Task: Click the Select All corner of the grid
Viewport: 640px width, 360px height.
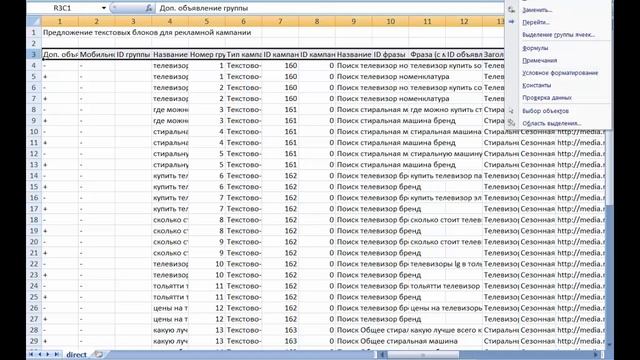Action: tap(34, 21)
